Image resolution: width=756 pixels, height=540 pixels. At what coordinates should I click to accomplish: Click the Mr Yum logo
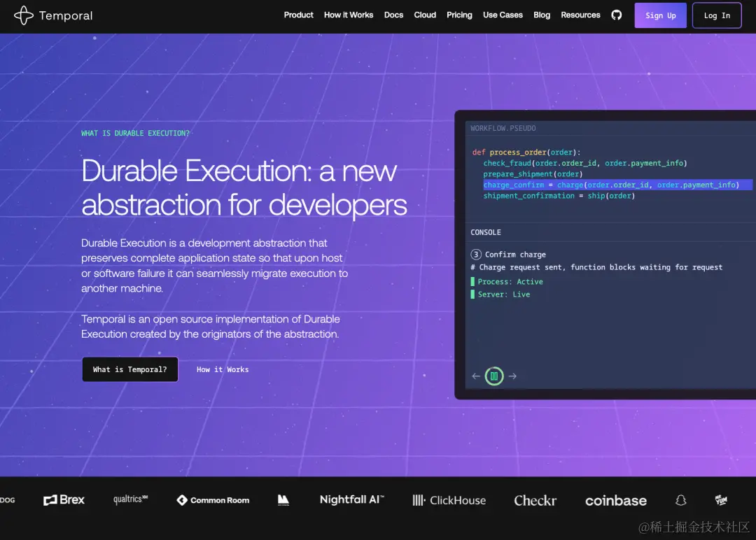click(721, 500)
